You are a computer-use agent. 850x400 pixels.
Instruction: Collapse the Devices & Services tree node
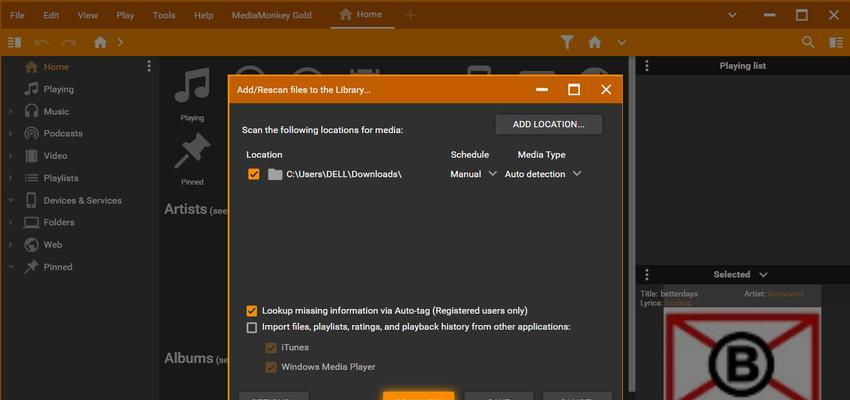click(10, 201)
